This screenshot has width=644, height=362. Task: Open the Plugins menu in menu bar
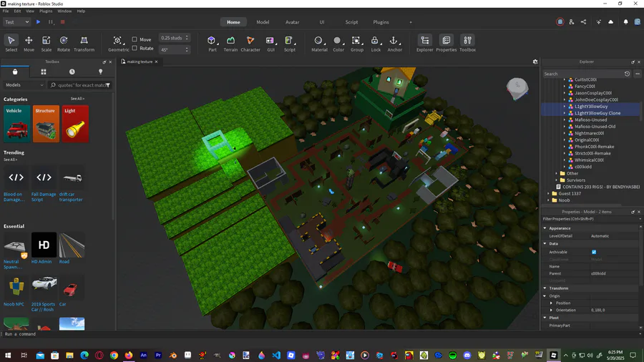pos(46,11)
